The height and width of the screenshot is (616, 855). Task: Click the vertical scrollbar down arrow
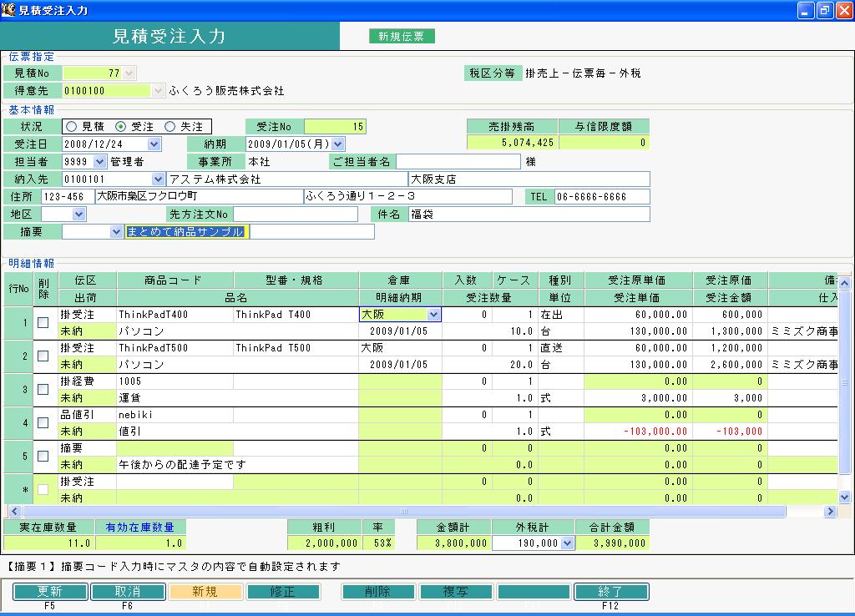[844, 497]
